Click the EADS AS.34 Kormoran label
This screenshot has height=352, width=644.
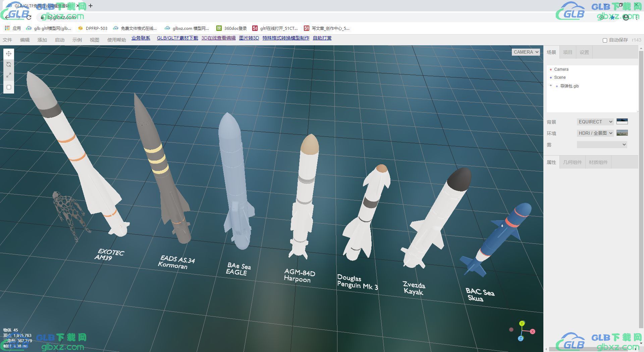[x=176, y=262]
